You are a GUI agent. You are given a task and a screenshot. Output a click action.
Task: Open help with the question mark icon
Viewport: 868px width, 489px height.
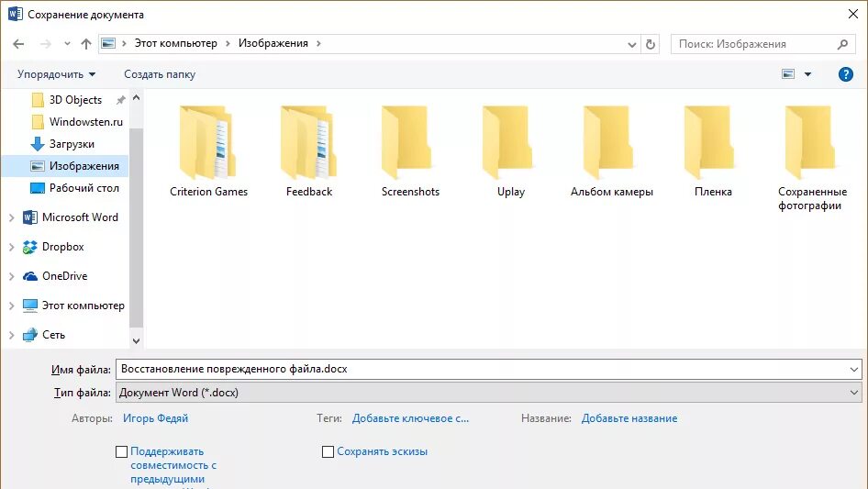click(x=845, y=74)
